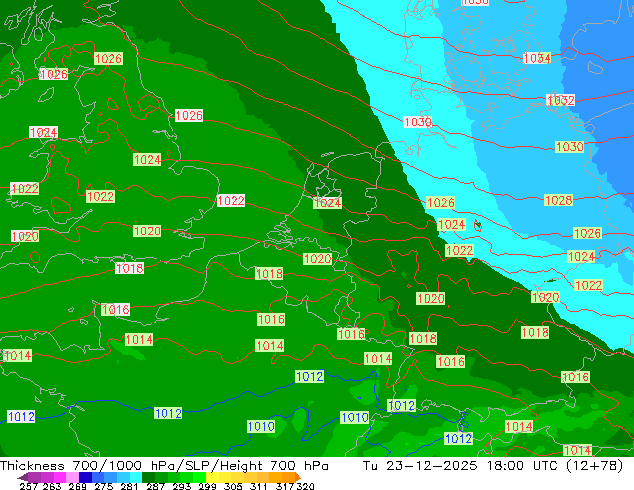Click the legend value 293

(x=181, y=486)
